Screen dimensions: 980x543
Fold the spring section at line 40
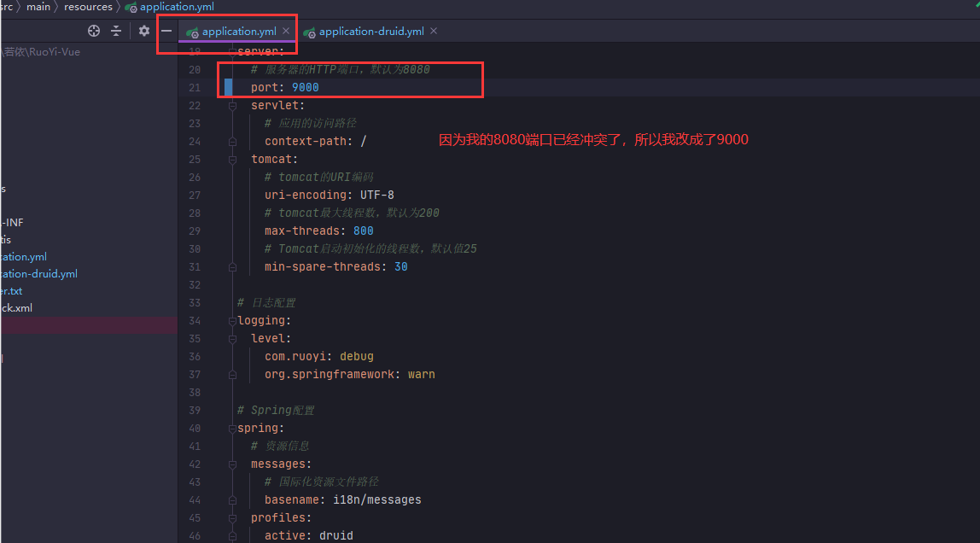(x=232, y=429)
